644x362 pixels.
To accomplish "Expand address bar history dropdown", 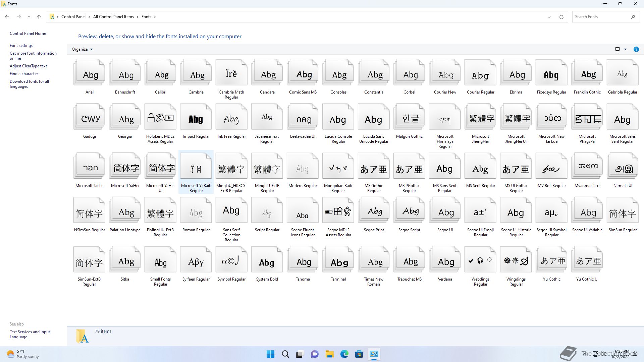I will (x=549, y=17).
